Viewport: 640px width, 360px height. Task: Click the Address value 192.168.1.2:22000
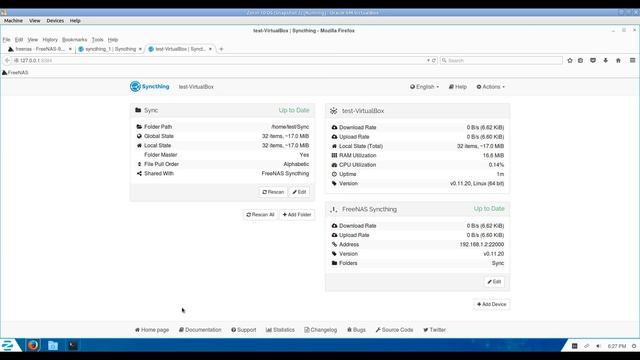pos(482,244)
